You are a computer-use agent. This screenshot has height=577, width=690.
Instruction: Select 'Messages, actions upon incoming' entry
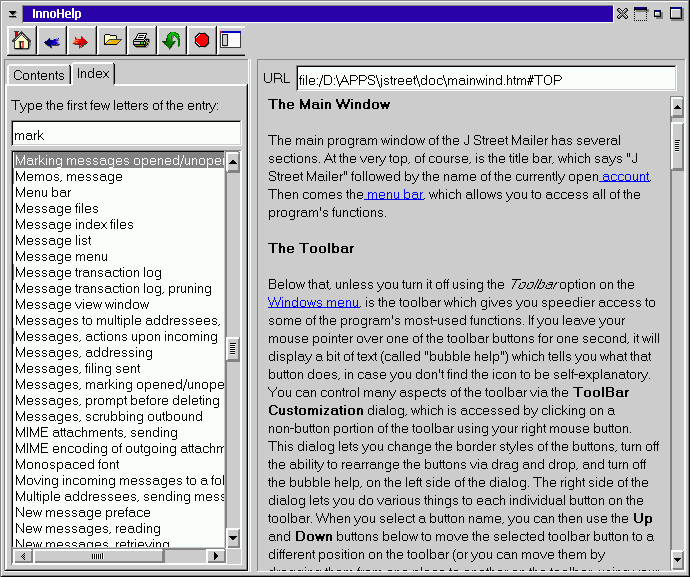(x=119, y=336)
